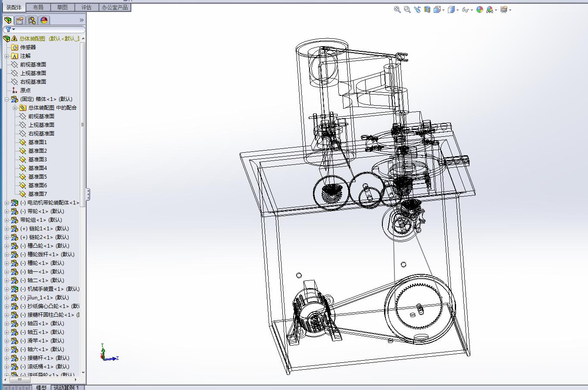Expand the 电动机带轮装配体<1> component
This screenshot has height=390, width=588.
coord(7,203)
